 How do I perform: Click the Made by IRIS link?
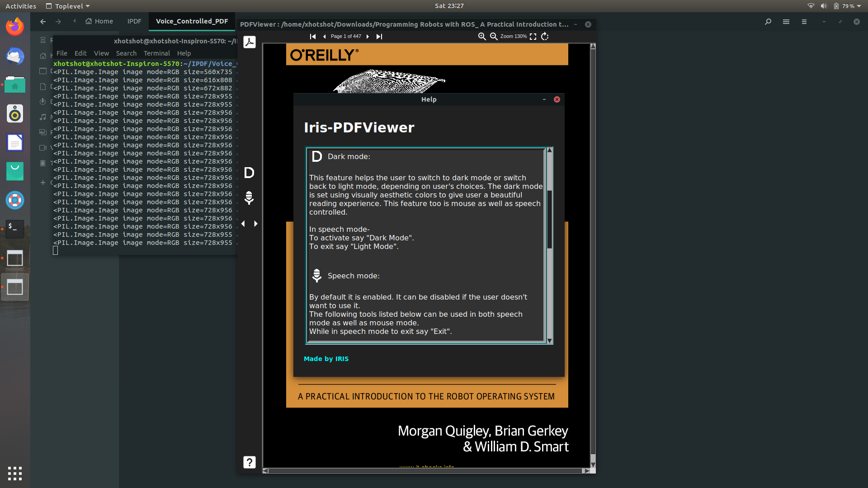(326, 359)
